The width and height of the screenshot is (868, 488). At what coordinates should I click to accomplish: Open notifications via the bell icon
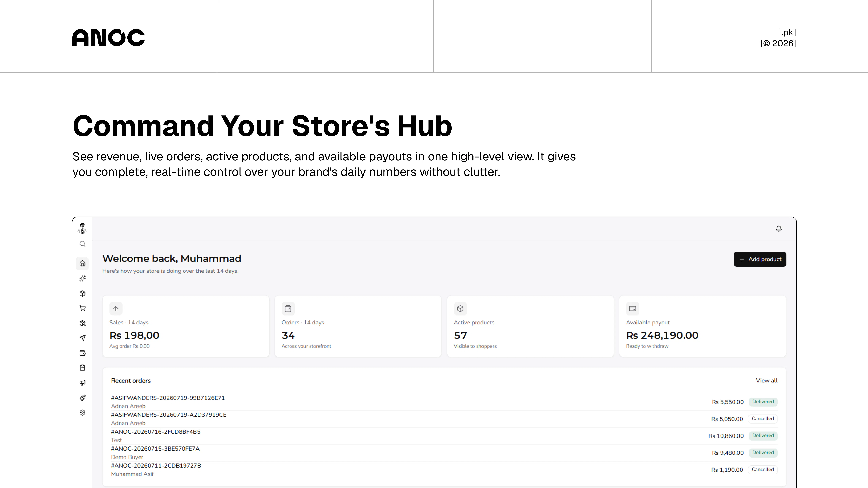click(x=779, y=229)
